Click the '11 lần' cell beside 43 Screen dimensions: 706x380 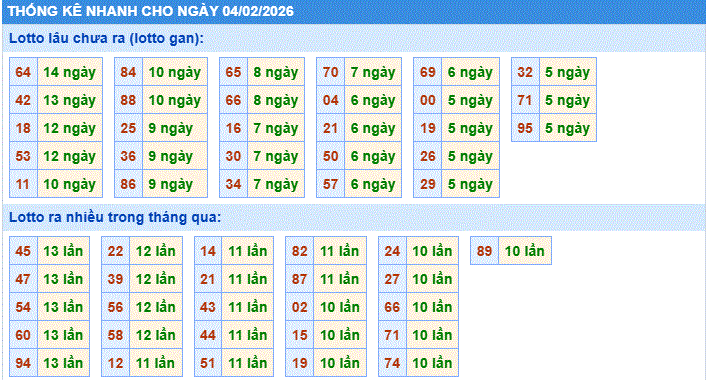tap(248, 307)
